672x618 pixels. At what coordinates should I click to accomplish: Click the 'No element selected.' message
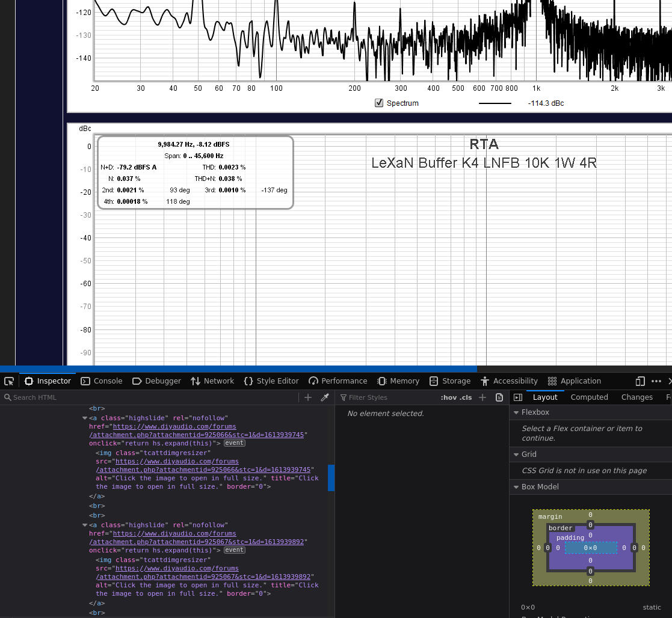point(385,414)
